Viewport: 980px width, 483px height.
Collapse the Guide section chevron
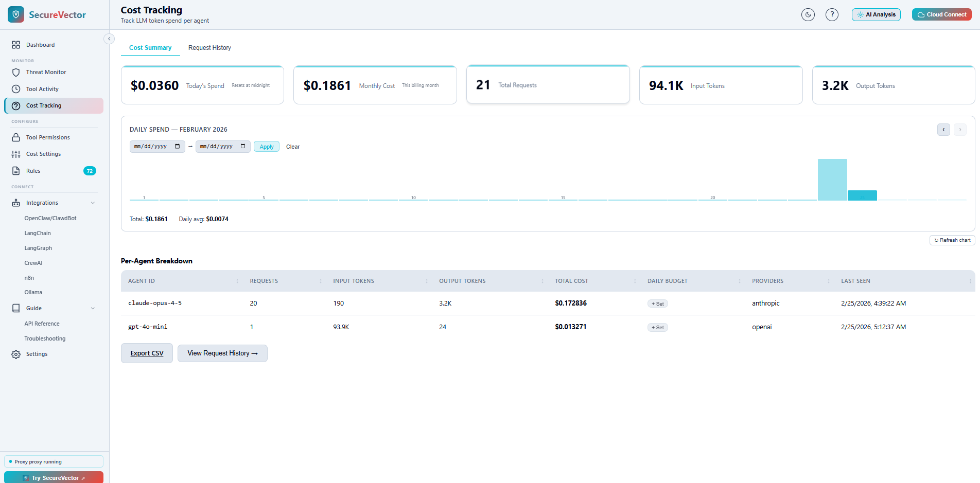coord(93,308)
